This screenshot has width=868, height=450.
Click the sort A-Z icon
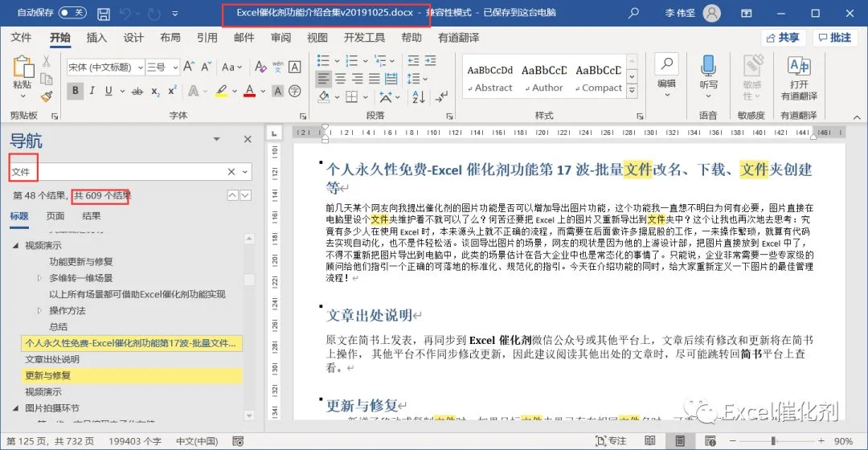[419, 97]
